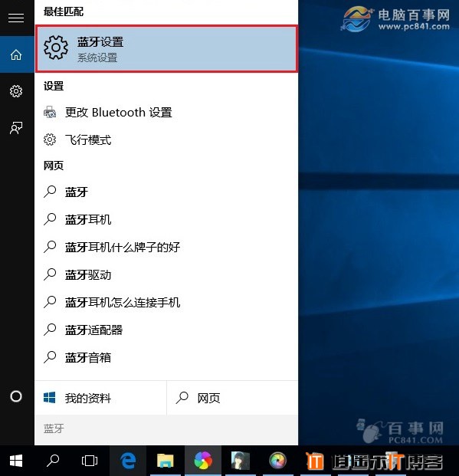Focus the search box containing 蓝牙
This screenshot has height=476, width=459.
(x=166, y=429)
